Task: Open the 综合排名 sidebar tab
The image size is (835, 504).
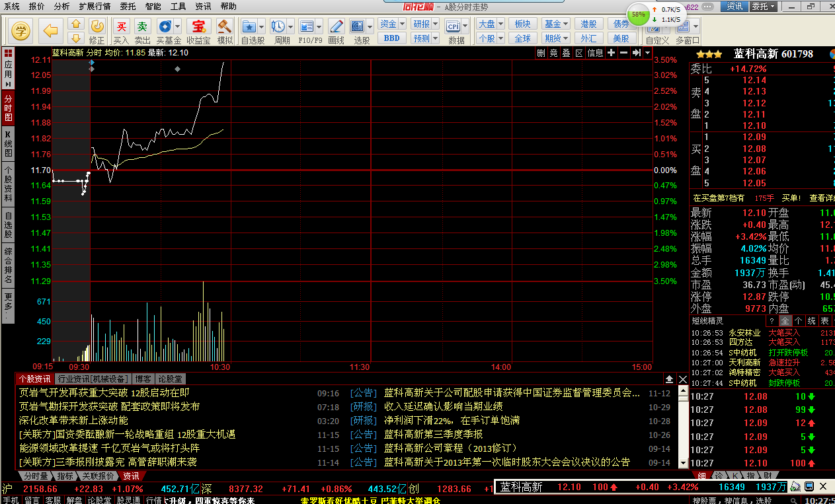Action: point(8,266)
